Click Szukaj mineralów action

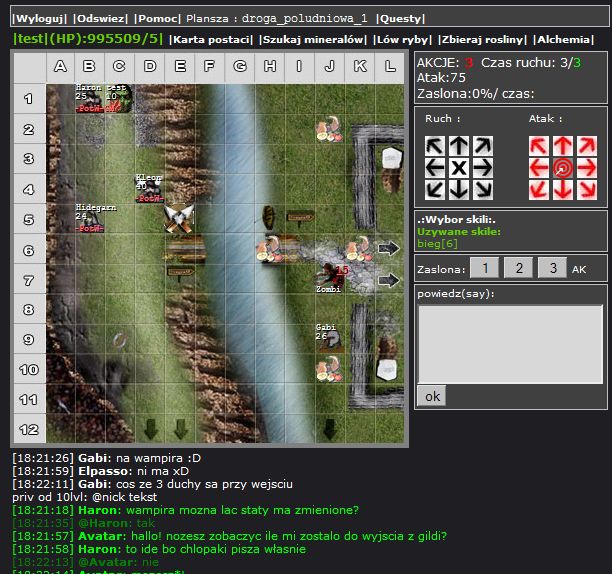[x=313, y=39]
